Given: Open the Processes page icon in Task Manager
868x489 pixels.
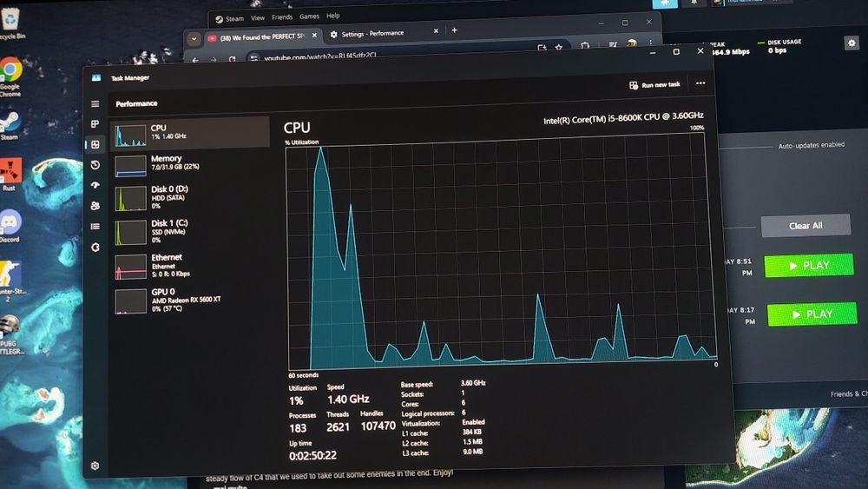Looking at the screenshot, I should [x=95, y=124].
